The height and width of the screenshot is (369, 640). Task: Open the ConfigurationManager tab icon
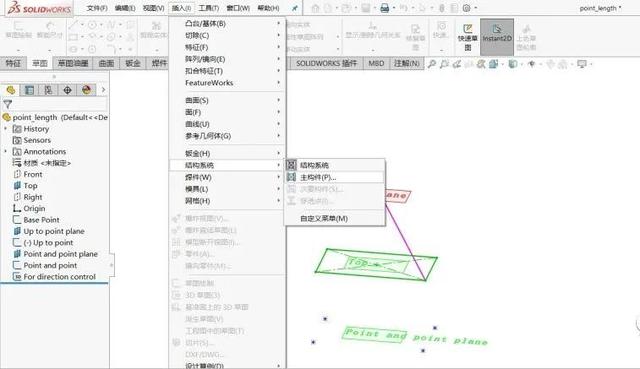pos(48,90)
